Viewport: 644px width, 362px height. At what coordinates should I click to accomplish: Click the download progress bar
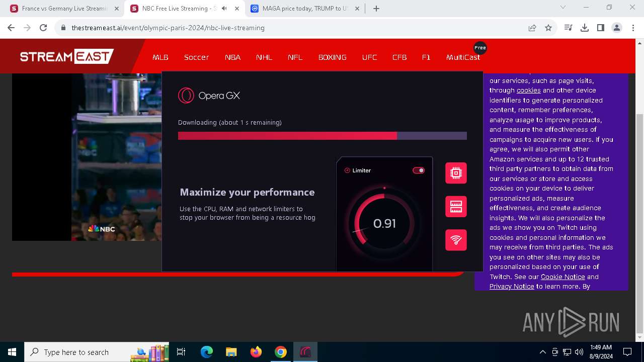[323, 136]
